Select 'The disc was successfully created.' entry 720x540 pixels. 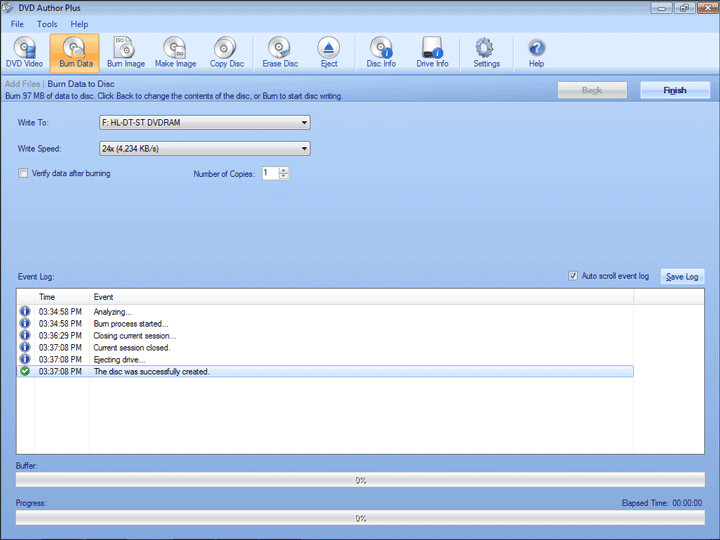click(x=325, y=371)
